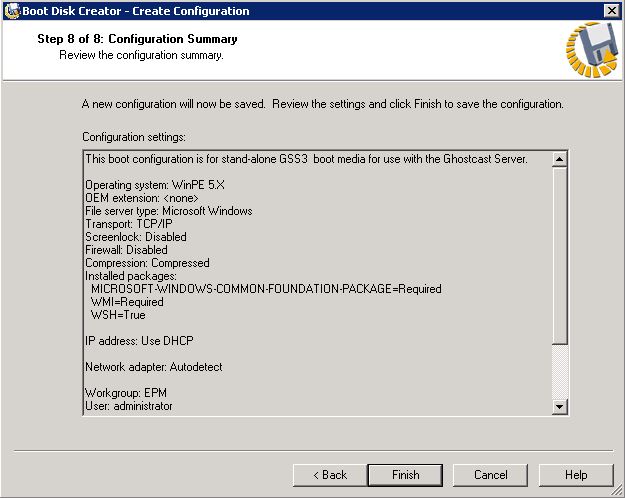The image size is (625, 498).
Task: Click the 'WSH=True' line
Action: 118,315
